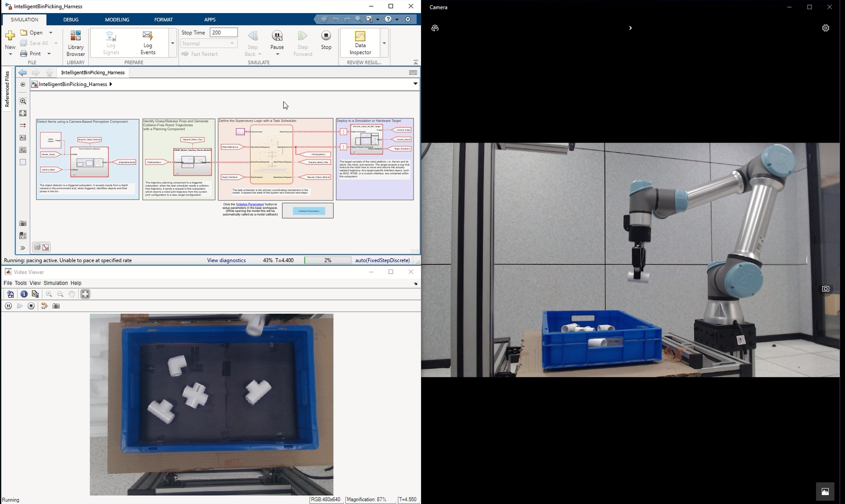The image size is (845, 504).
Task: Click the Annotation tool in the canvas palette
Action: click(x=23, y=138)
